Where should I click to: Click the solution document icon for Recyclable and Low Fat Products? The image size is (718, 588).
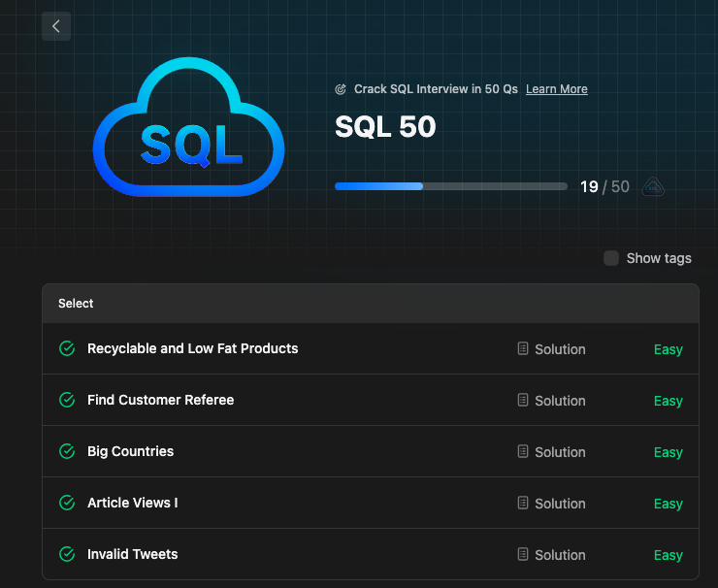point(522,348)
